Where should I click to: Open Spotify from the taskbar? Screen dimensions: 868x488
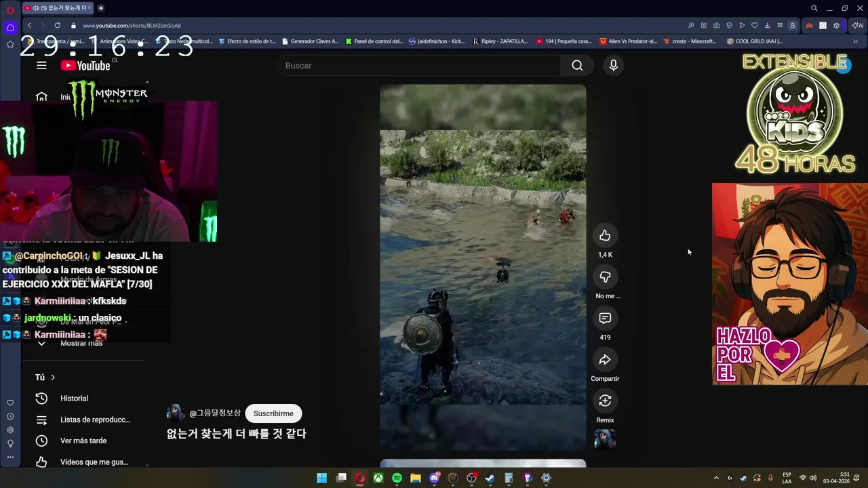click(x=397, y=478)
